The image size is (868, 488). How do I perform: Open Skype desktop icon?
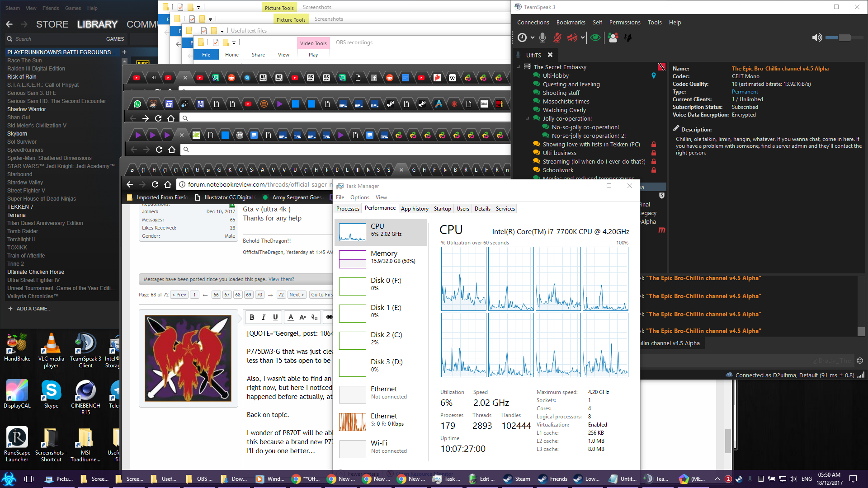(51, 394)
